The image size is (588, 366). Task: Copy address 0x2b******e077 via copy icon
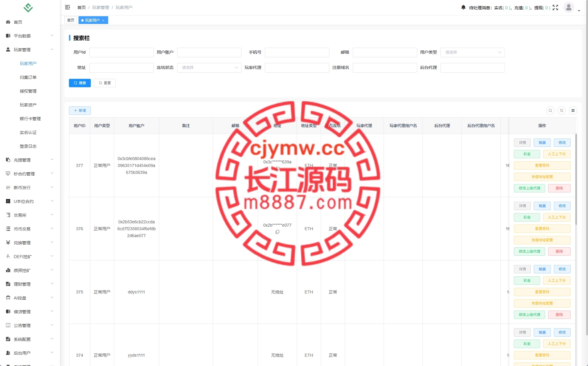coord(277,232)
